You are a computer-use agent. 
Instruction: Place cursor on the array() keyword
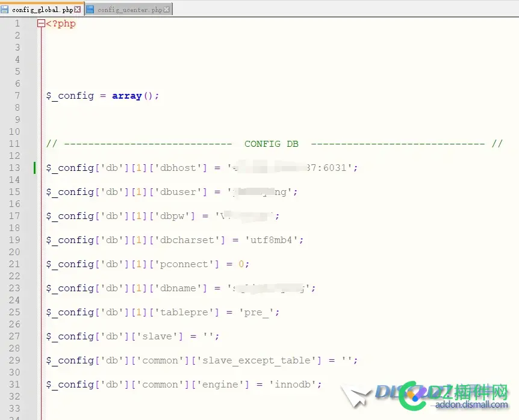126,96
